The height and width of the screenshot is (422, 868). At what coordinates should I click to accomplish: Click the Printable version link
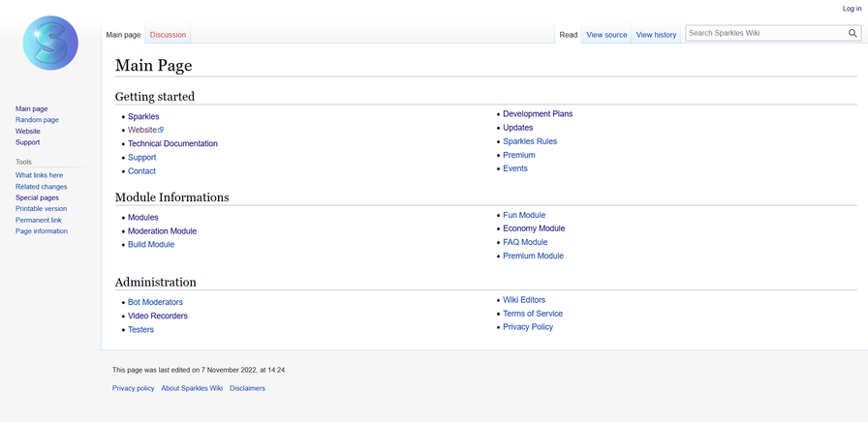coord(41,208)
